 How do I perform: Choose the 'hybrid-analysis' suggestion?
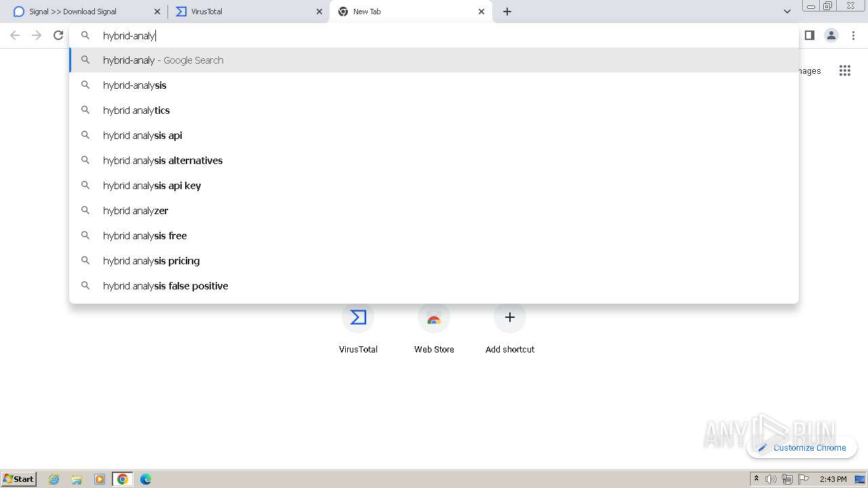coord(434,85)
